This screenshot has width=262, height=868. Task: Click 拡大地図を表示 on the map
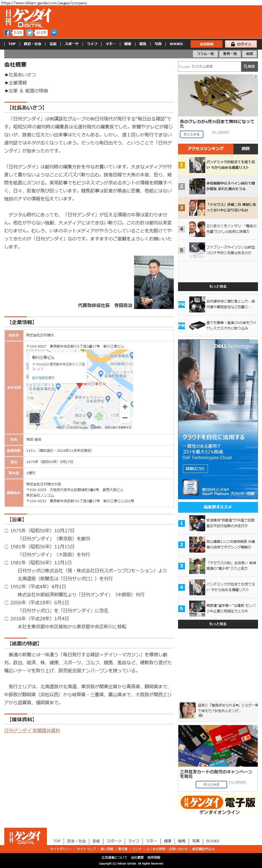pos(43,378)
